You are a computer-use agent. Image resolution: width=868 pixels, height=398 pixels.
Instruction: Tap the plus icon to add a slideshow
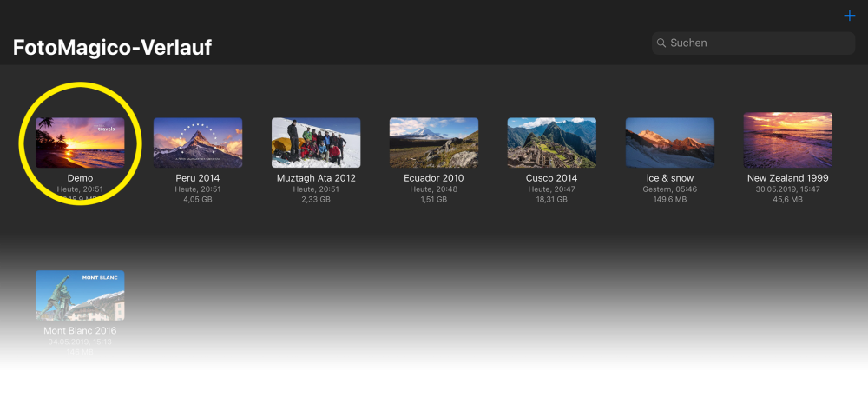coord(849,16)
